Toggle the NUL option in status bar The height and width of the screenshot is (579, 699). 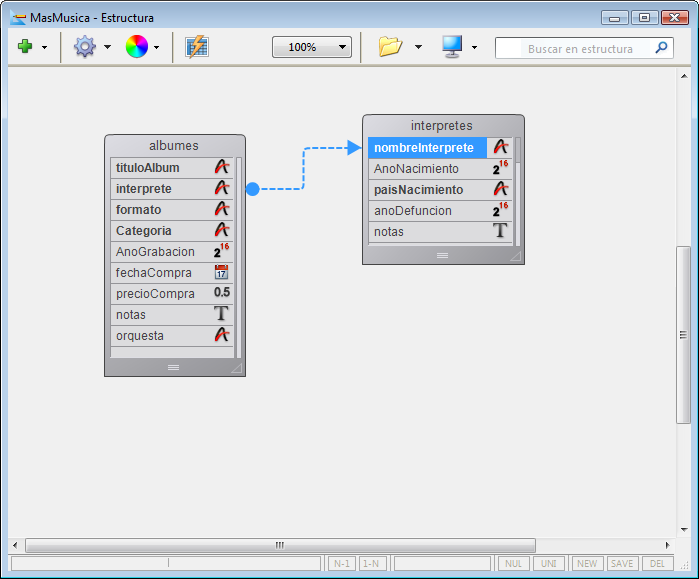(514, 564)
